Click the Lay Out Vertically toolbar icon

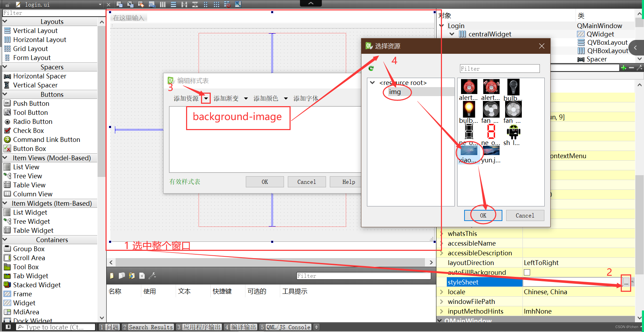173,4
